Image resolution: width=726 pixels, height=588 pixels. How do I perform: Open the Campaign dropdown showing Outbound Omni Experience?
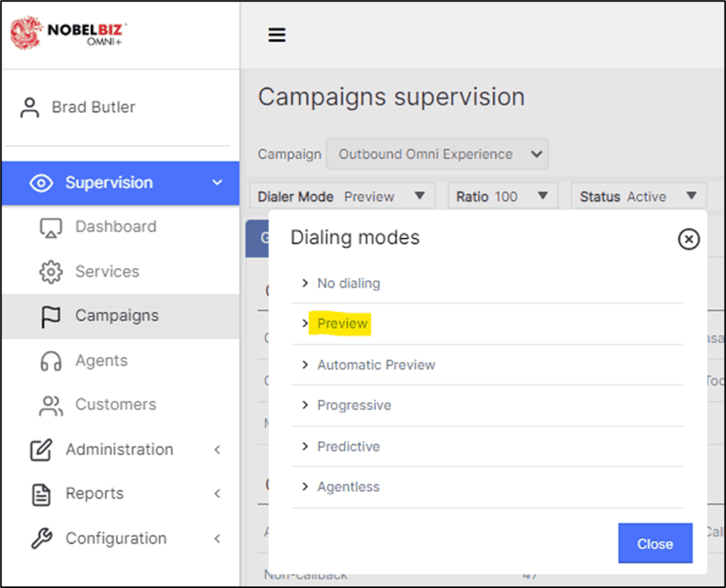click(x=437, y=154)
